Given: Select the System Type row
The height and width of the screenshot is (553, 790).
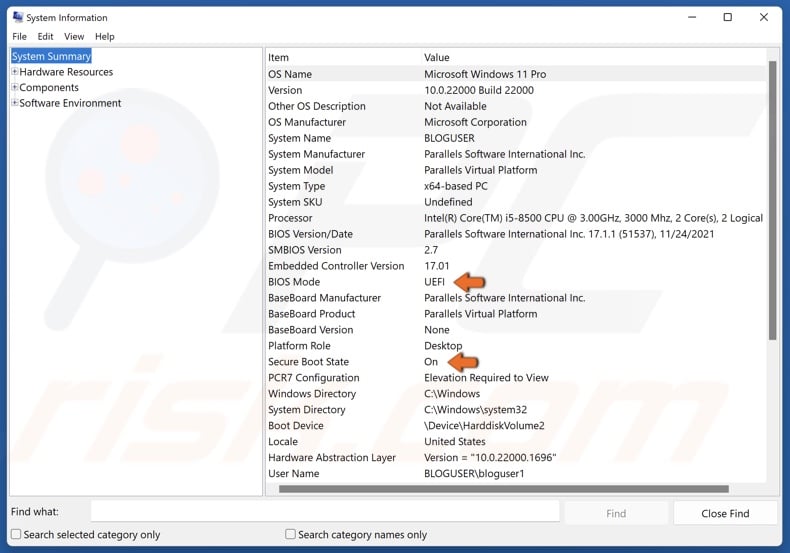Looking at the screenshot, I should pos(516,186).
